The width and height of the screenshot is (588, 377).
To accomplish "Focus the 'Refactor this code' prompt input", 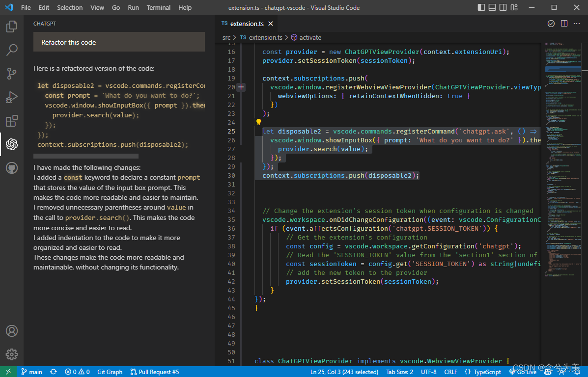I will [x=119, y=42].
